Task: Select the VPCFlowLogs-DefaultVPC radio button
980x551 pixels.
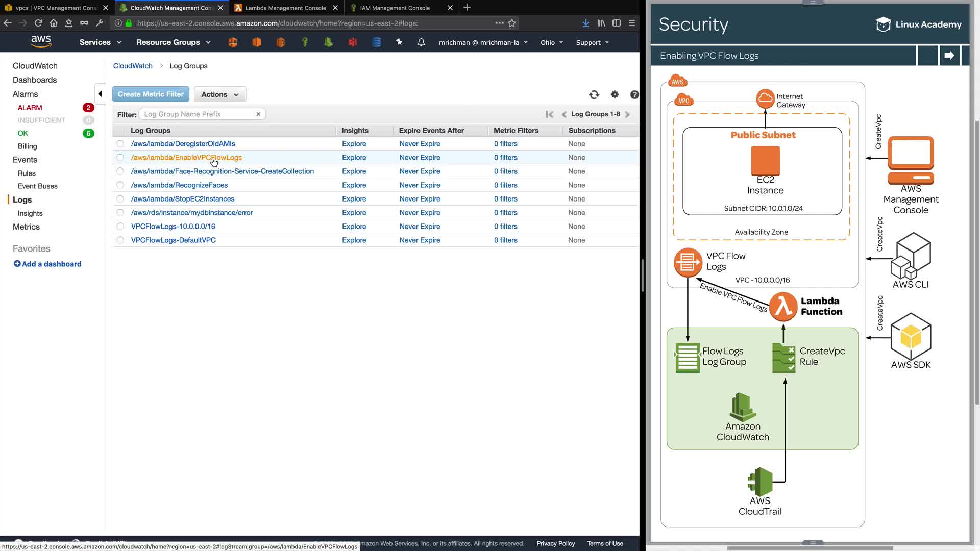Action: click(x=120, y=240)
